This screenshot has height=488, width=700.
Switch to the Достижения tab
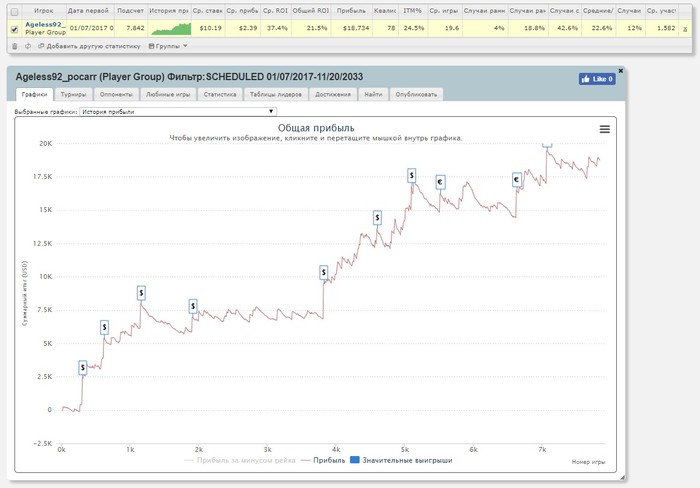pos(333,94)
